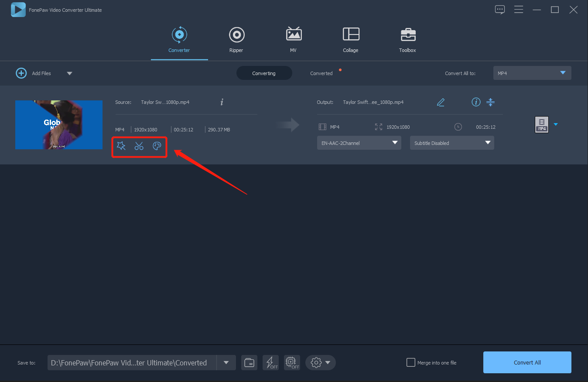The width and height of the screenshot is (588, 382).
Task: Click the output resolution expand icon
Action: (379, 127)
